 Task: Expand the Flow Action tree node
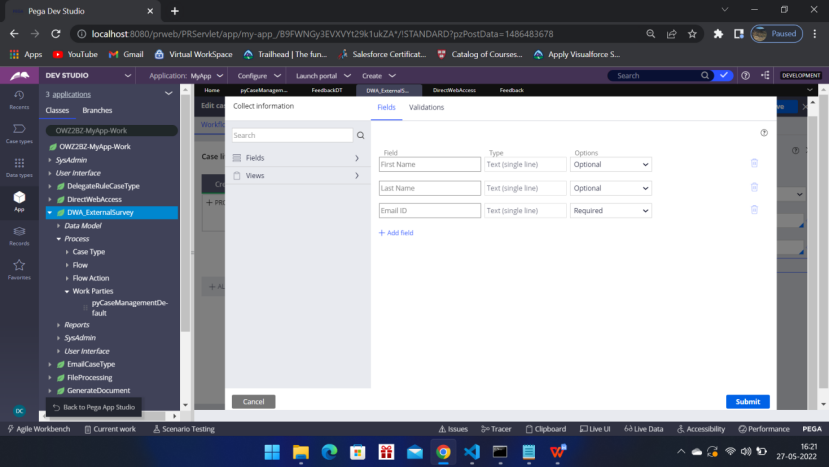67,278
